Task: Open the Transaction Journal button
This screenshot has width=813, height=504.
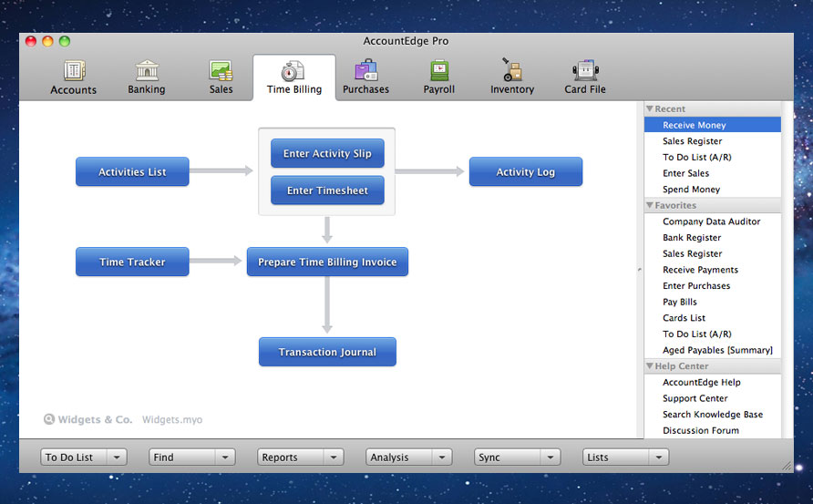Action: pyautogui.click(x=327, y=352)
